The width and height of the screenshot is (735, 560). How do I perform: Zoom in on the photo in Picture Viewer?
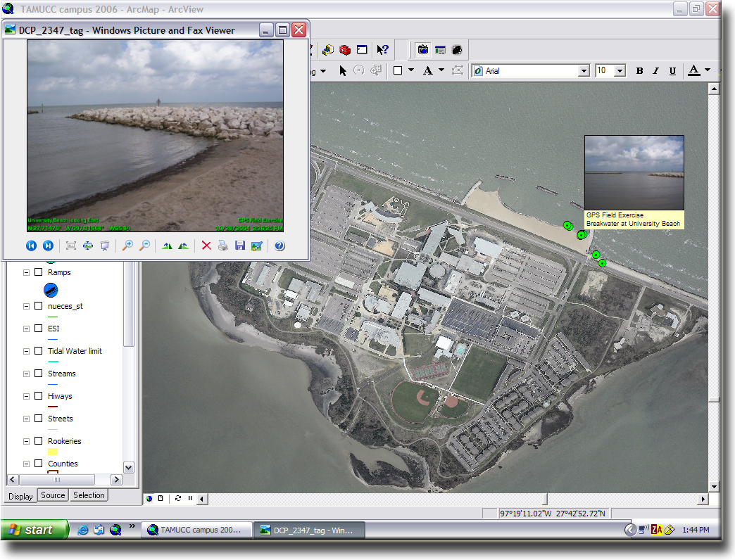[127, 246]
